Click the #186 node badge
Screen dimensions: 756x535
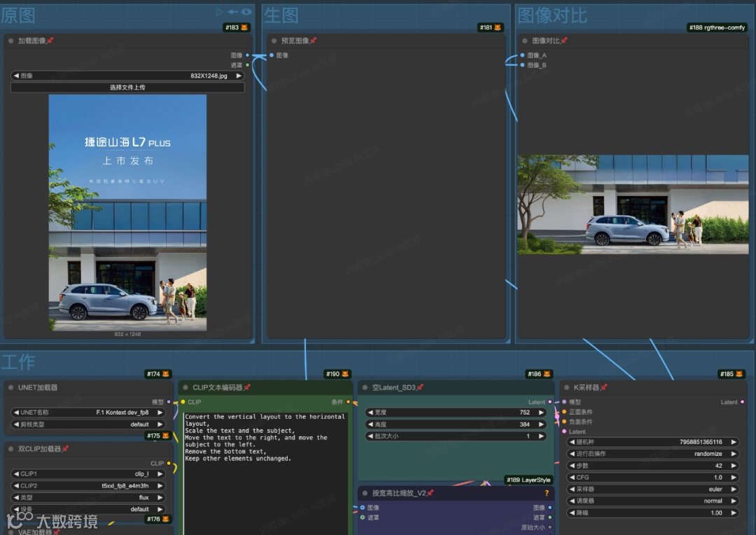[x=539, y=374]
